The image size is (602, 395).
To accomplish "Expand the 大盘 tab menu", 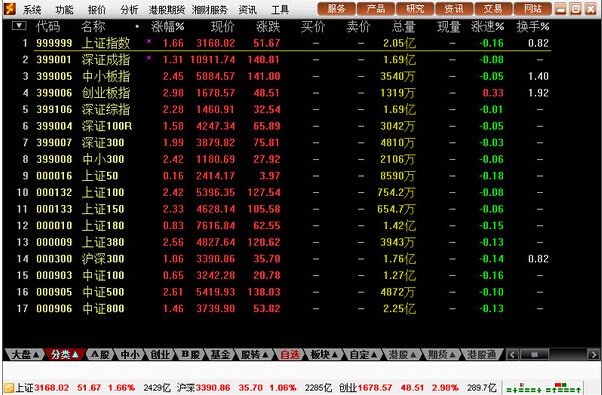I will pos(25,354).
